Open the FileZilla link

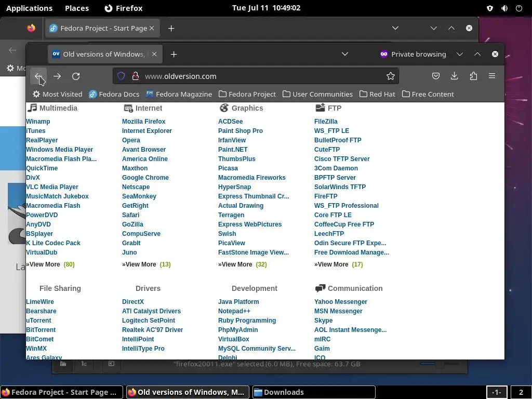click(326, 122)
